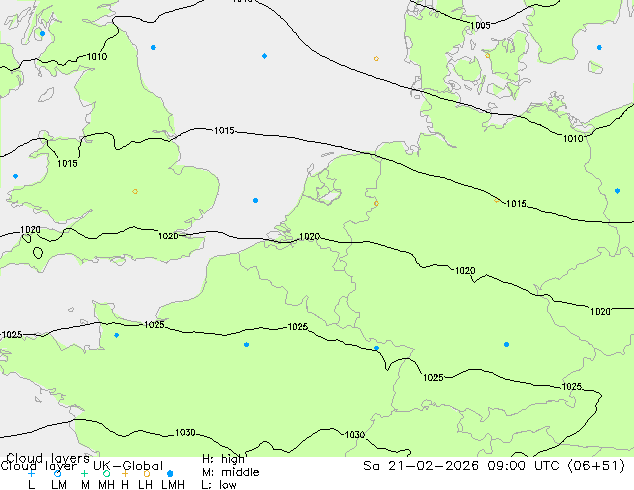Click the 1025 isobar label at the left map edge
The height and width of the screenshot is (490, 634).
[12, 334]
